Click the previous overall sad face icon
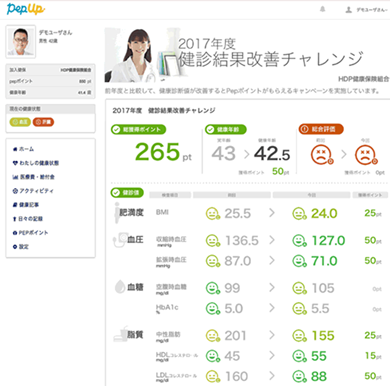 [x=322, y=155]
